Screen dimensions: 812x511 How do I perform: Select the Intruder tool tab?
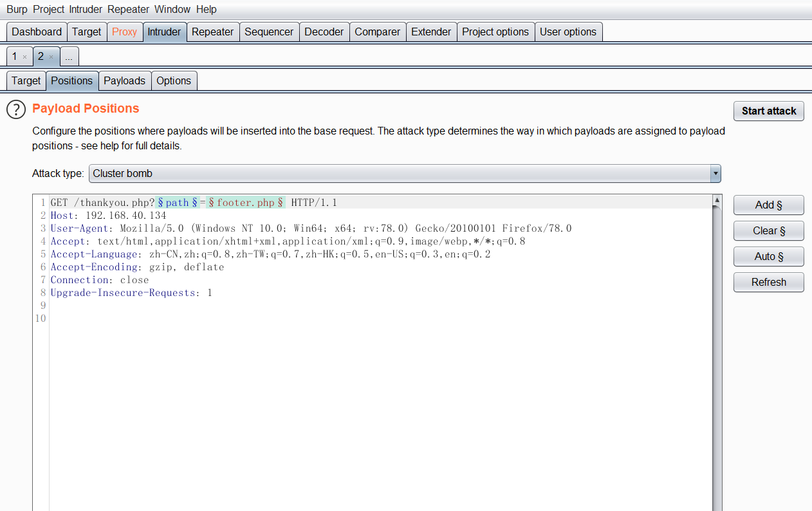[164, 32]
